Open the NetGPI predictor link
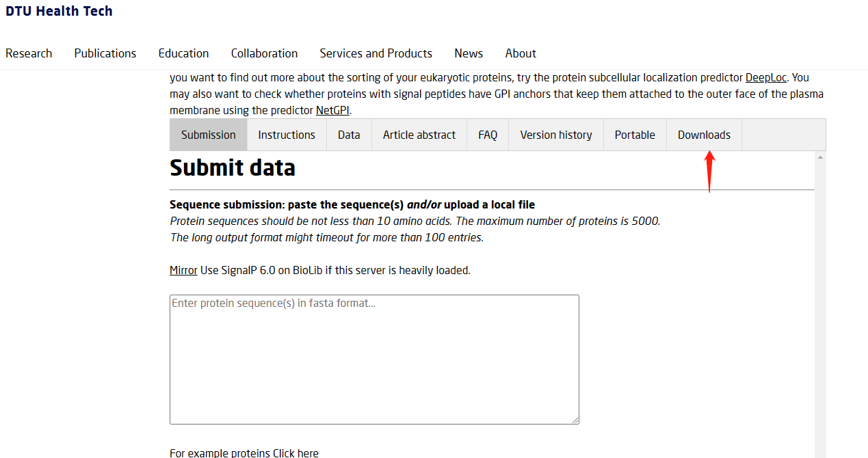868x458 pixels. click(332, 111)
